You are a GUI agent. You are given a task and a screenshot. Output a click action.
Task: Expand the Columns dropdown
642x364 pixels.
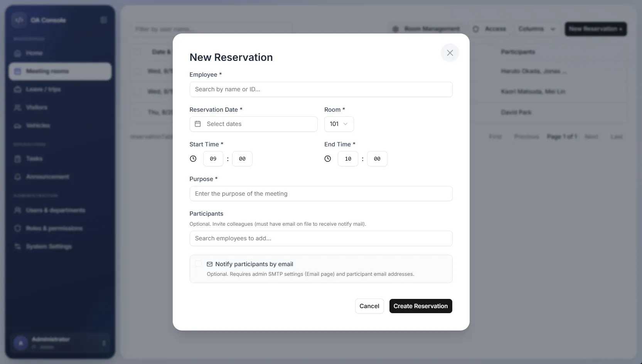pyautogui.click(x=537, y=29)
